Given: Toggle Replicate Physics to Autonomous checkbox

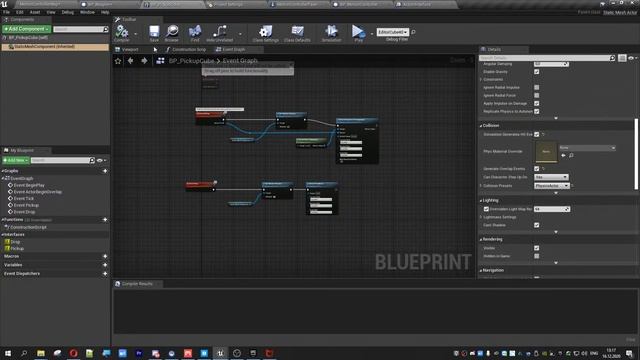Looking at the screenshot, I should coord(537,111).
